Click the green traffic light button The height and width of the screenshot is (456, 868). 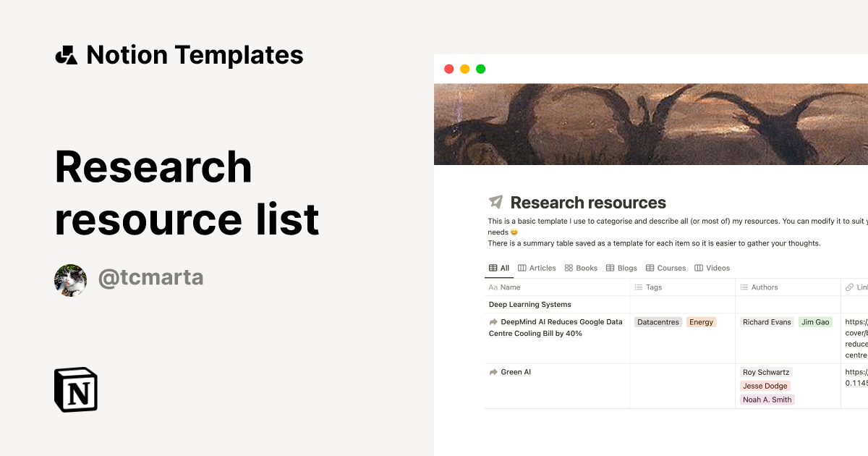tap(480, 68)
